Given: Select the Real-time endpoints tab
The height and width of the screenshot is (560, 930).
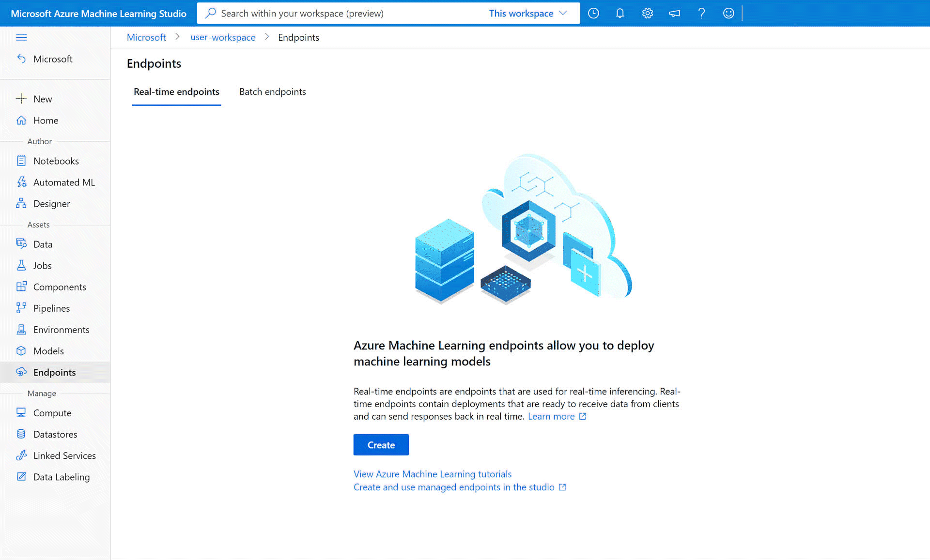Looking at the screenshot, I should pos(176,92).
